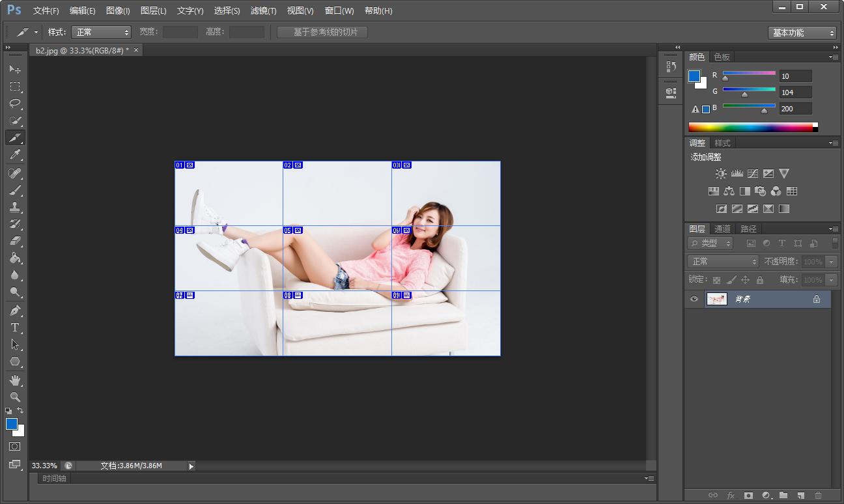Open the 样式 正常 dropdown in options bar
844x504 pixels.
pyautogui.click(x=101, y=32)
